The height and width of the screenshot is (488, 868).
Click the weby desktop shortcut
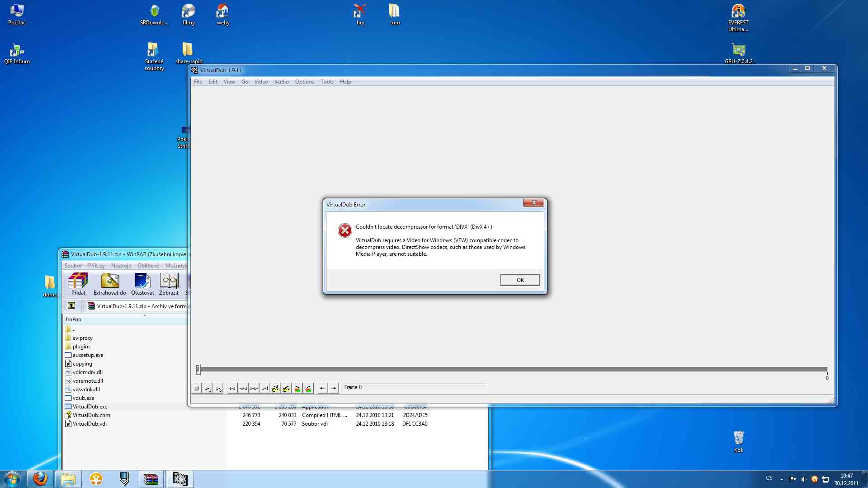pyautogui.click(x=223, y=14)
